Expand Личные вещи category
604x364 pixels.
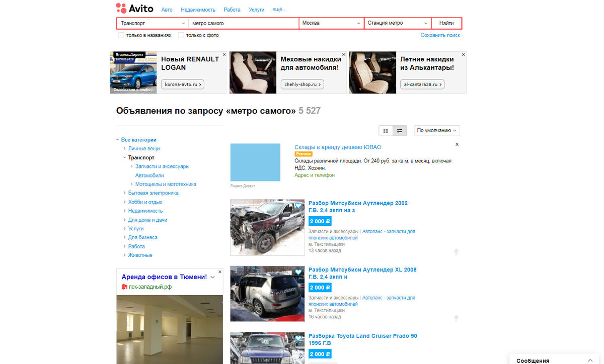click(125, 149)
